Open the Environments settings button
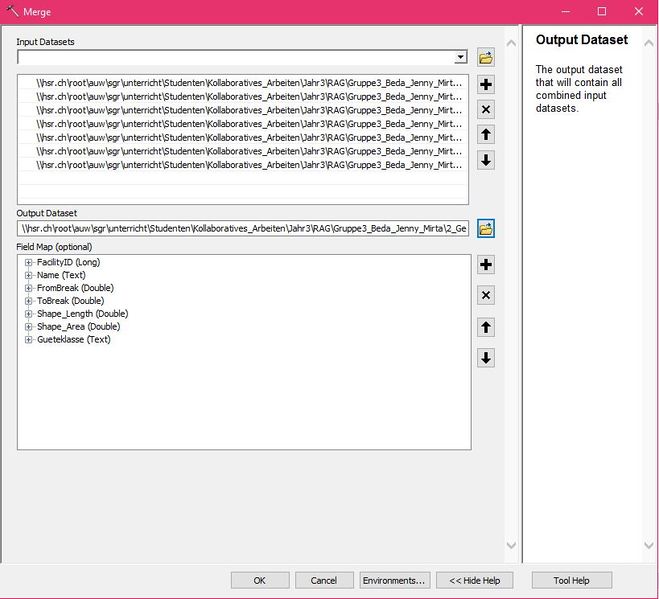The width and height of the screenshot is (659, 599). point(395,580)
